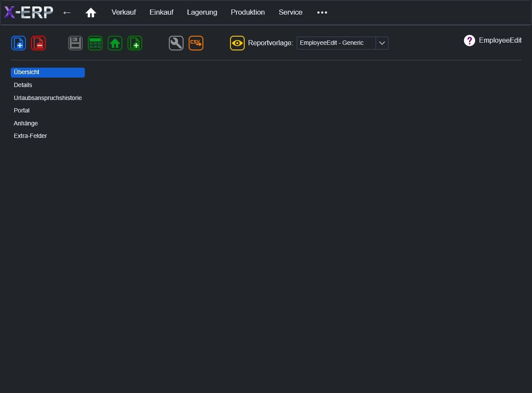Click the gray floppy disk save icon

75,43
